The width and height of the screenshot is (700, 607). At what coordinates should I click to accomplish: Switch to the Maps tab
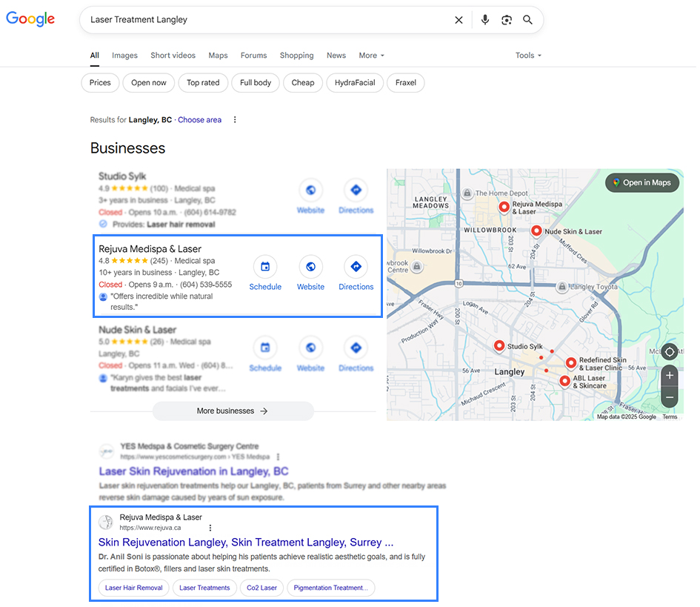(x=218, y=56)
